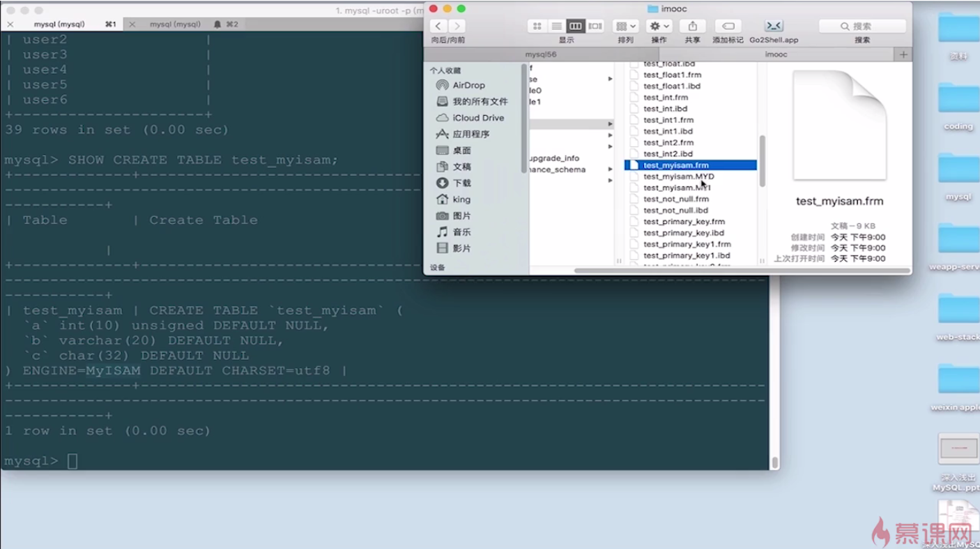Switch Finder to icon view
The height and width of the screenshot is (549, 980).
click(537, 26)
